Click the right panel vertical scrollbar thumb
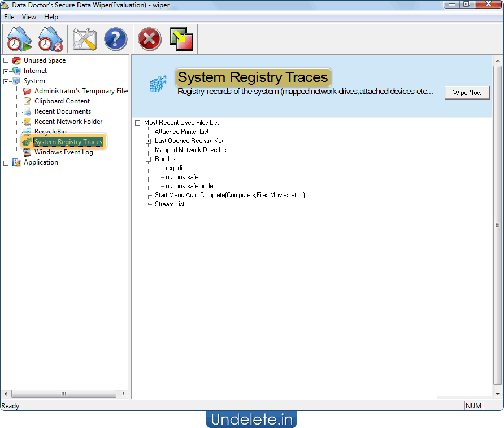The height and width of the screenshot is (428, 504). (x=498, y=225)
